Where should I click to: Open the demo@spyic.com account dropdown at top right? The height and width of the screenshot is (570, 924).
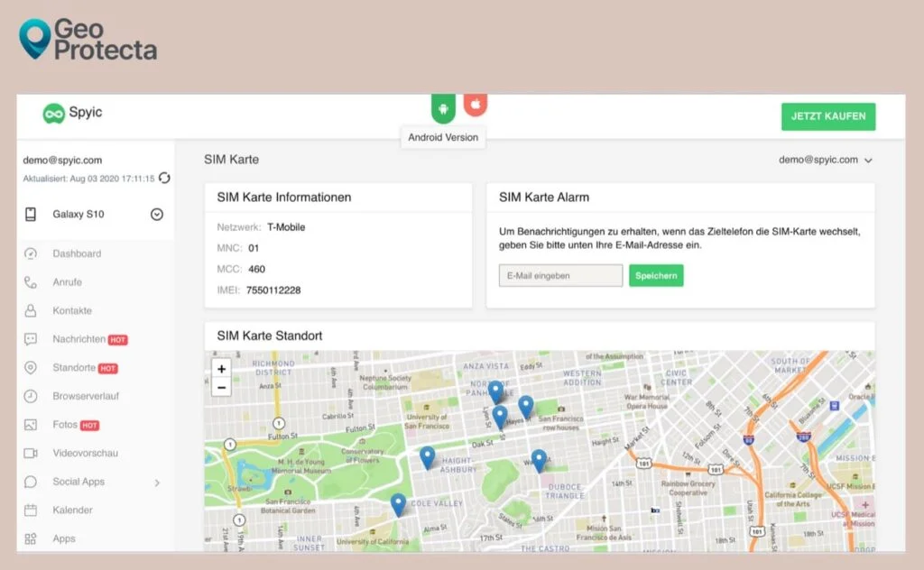coord(825,160)
